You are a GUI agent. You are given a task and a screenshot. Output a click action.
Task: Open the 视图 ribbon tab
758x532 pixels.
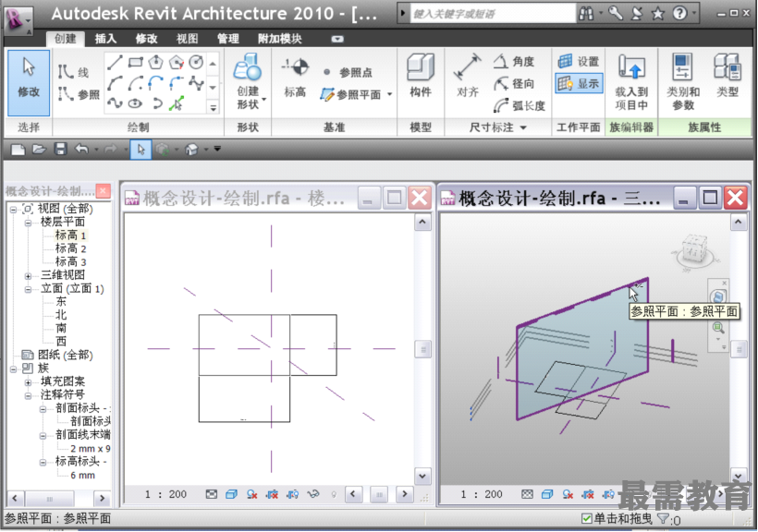point(187,39)
